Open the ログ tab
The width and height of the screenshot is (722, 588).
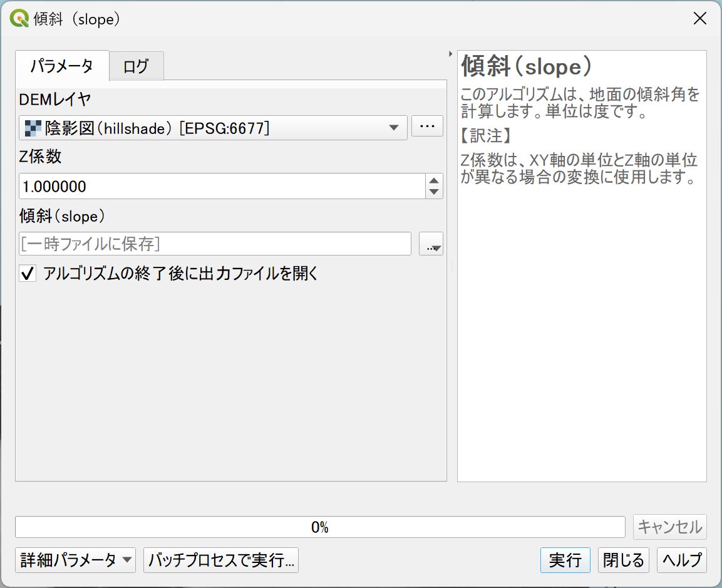(x=137, y=66)
